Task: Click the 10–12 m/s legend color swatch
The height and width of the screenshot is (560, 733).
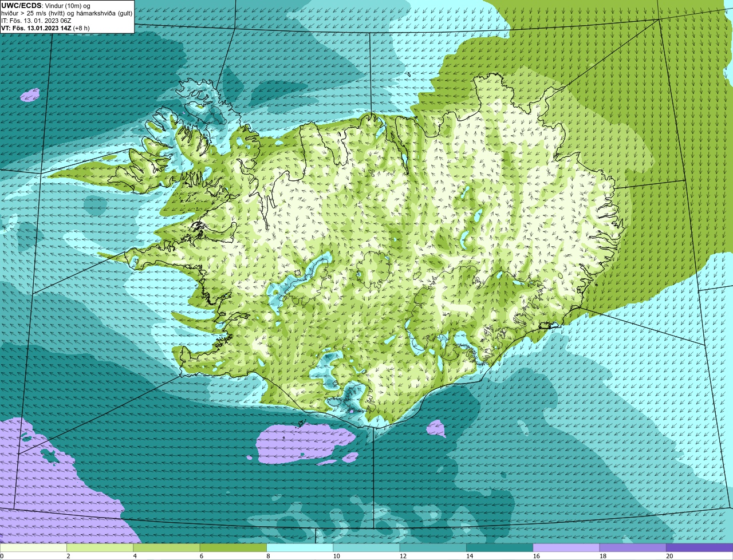Action: click(366, 547)
